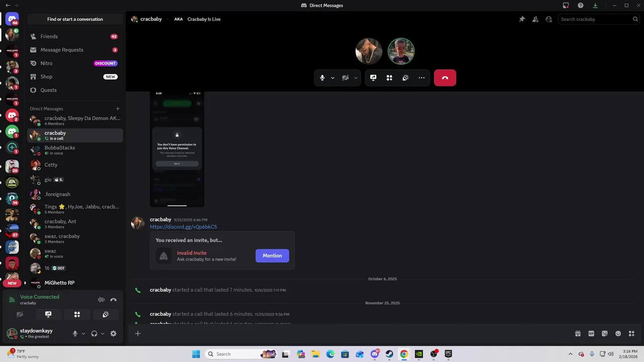Open the phone screenshot image attachment

177,149
